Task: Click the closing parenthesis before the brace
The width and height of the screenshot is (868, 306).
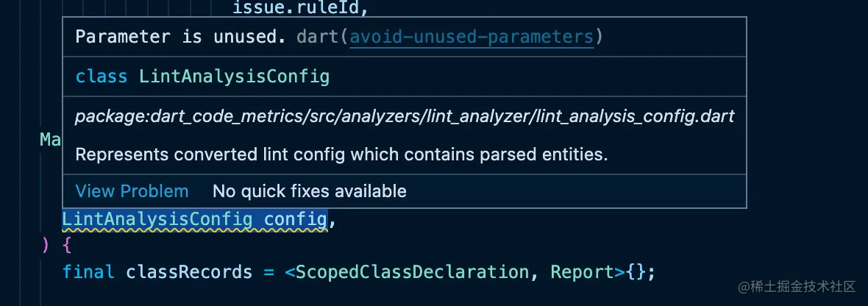Action: tap(46, 244)
